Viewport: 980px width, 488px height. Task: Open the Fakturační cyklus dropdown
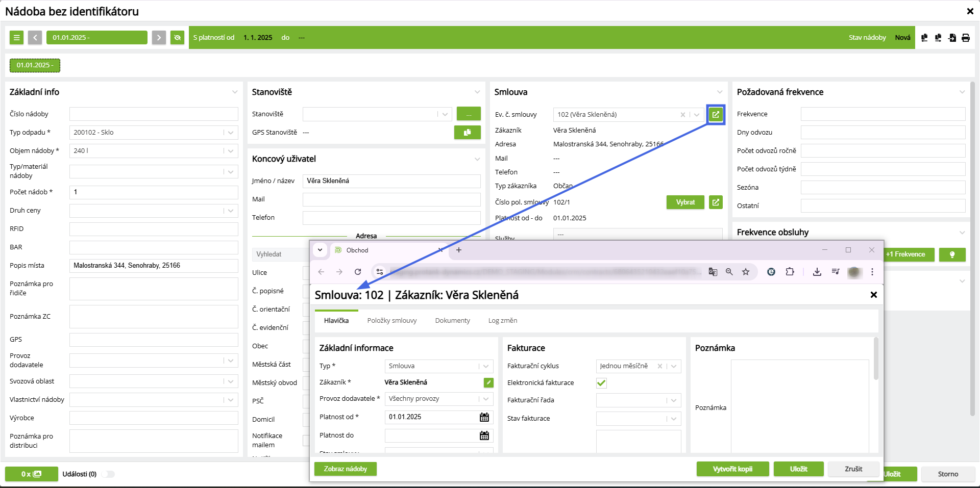[674, 366]
